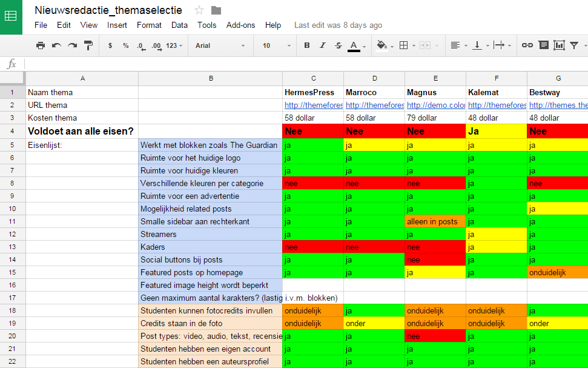588x368 pixels.
Task: Select the '79 dollar' cell
Action: [435, 118]
